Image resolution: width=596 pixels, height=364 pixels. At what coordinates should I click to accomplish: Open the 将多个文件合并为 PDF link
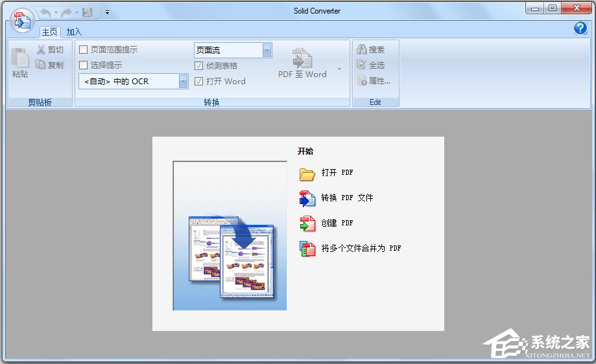[x=361, y=248]
